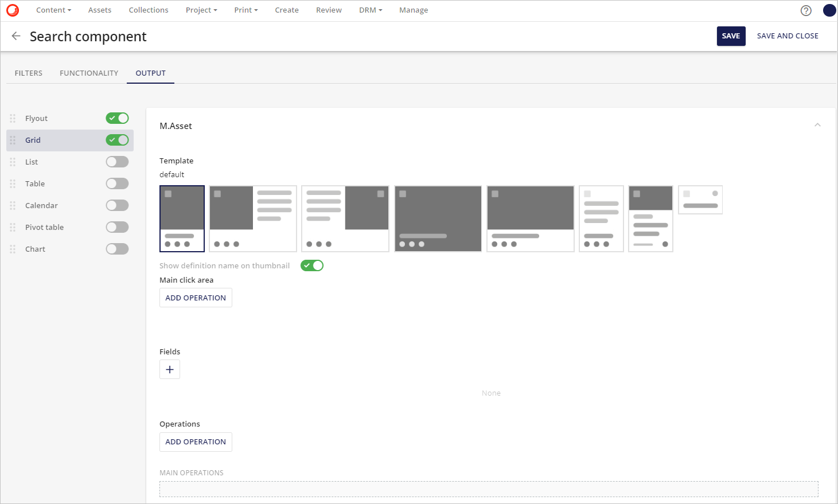Turn off Show definition name on thumbnail

coord(311,265)
